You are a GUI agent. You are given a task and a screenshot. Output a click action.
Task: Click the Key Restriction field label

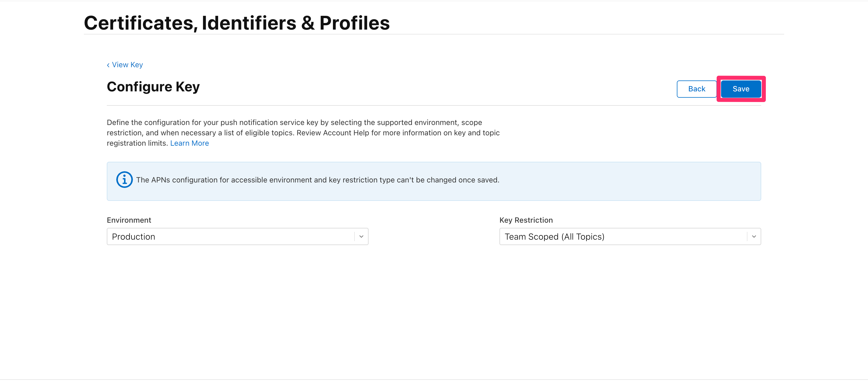pyautogui.click(x=526, y=220)
